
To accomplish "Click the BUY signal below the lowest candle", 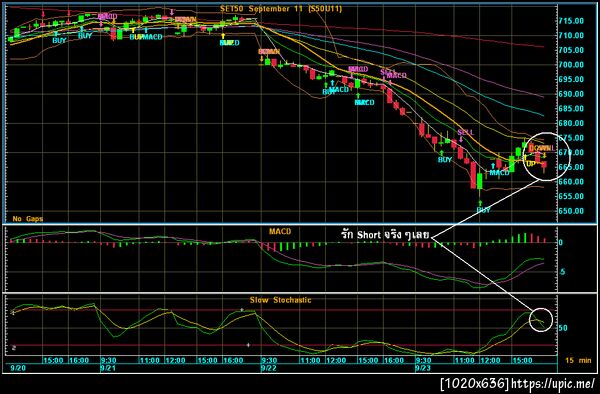I will (x=483, y=210).
